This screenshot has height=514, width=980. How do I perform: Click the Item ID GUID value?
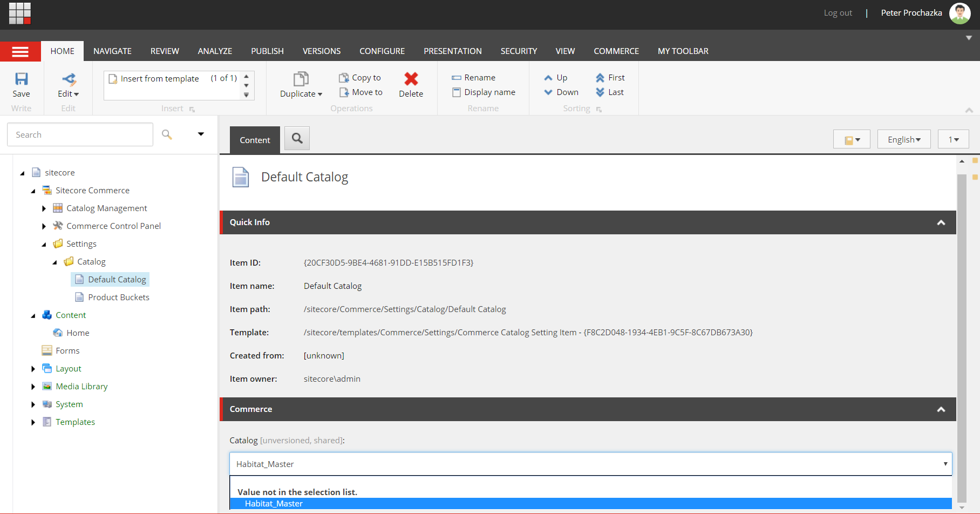coord(389,263)
